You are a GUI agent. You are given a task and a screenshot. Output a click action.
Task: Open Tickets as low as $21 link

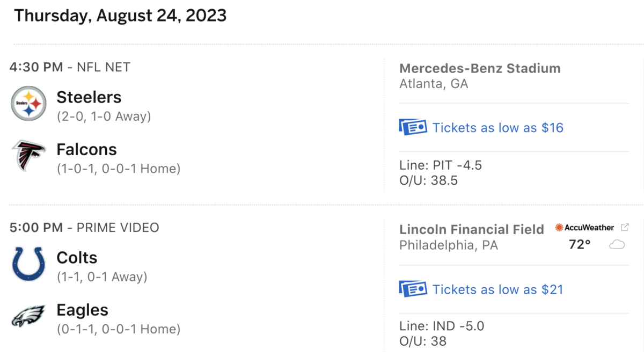click(x=497, y=289)
